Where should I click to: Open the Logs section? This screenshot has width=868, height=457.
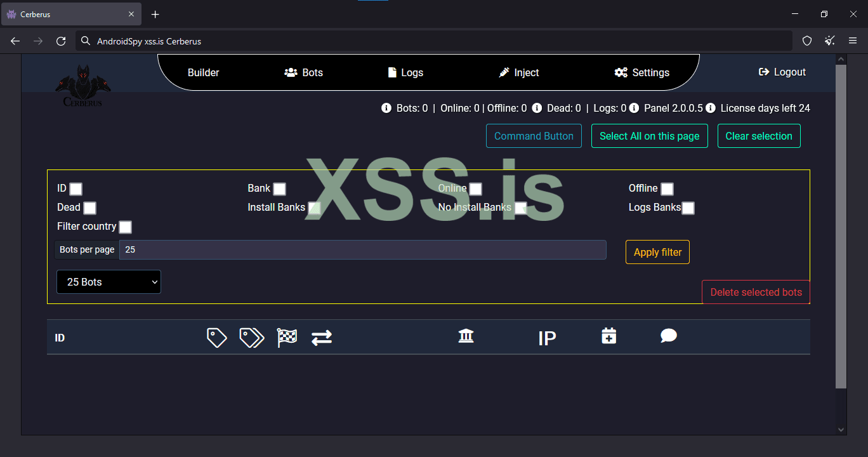pyautogui.click(x=405, y=72)
